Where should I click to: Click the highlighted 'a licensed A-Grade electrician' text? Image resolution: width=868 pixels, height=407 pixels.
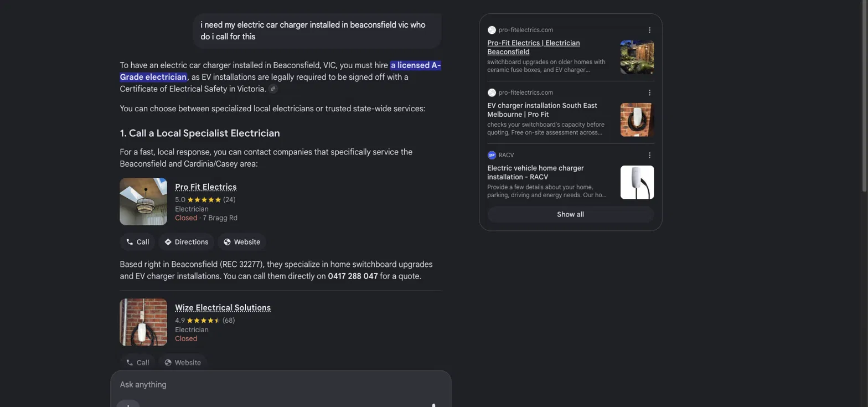(280, 71)
